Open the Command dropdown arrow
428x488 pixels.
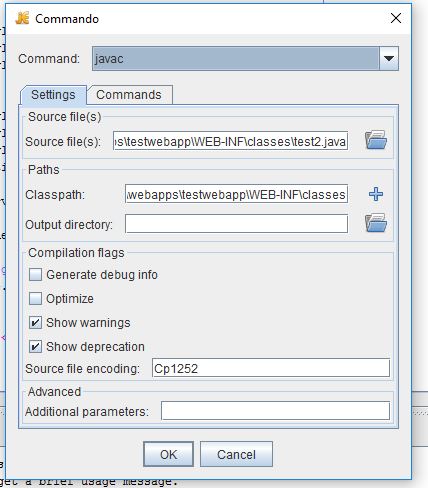389,58
